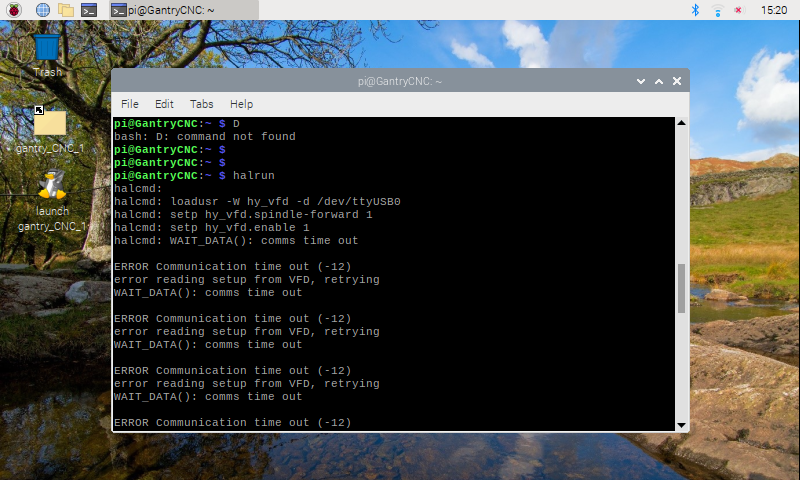Open the Tabs menu in terminal
The height and width of the screenshot is (480, 800).
pos(202,104)
